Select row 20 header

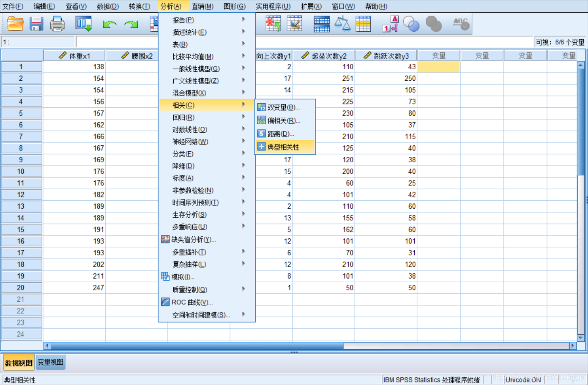21,287
